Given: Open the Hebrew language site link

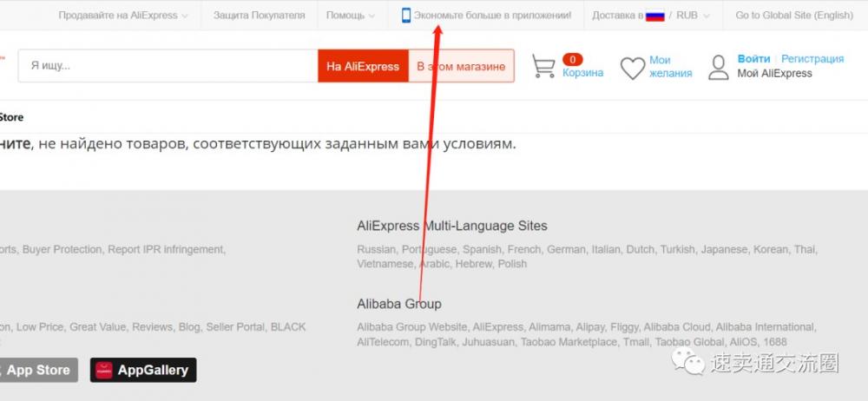Looking at the screenshot, I should pos(474,264).
